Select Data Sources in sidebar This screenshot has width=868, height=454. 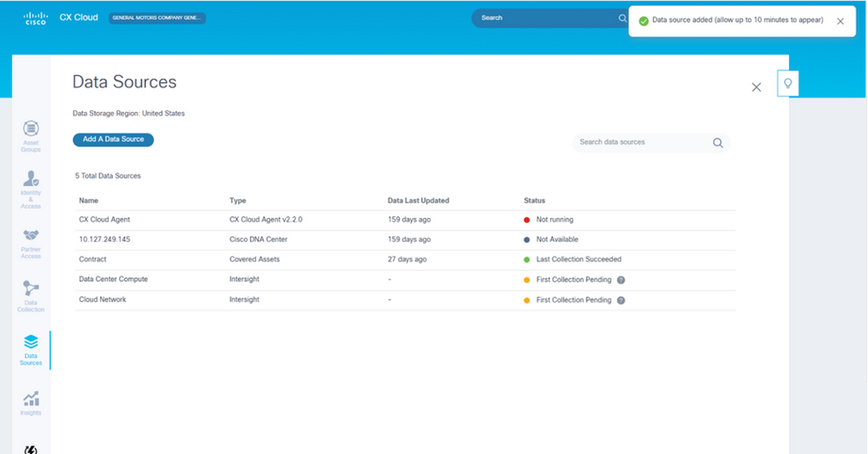coord(31,350)
